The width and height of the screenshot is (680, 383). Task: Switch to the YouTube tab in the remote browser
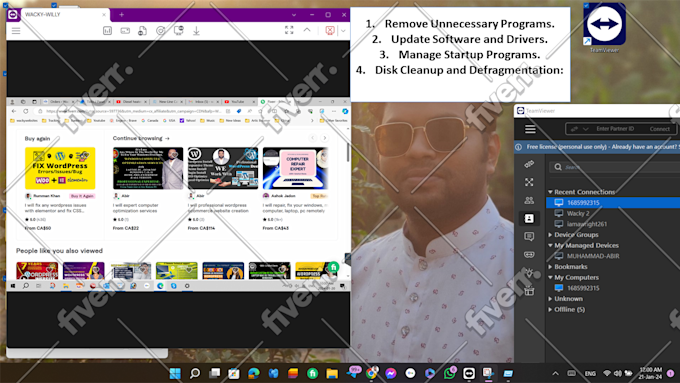click(239, 101)
